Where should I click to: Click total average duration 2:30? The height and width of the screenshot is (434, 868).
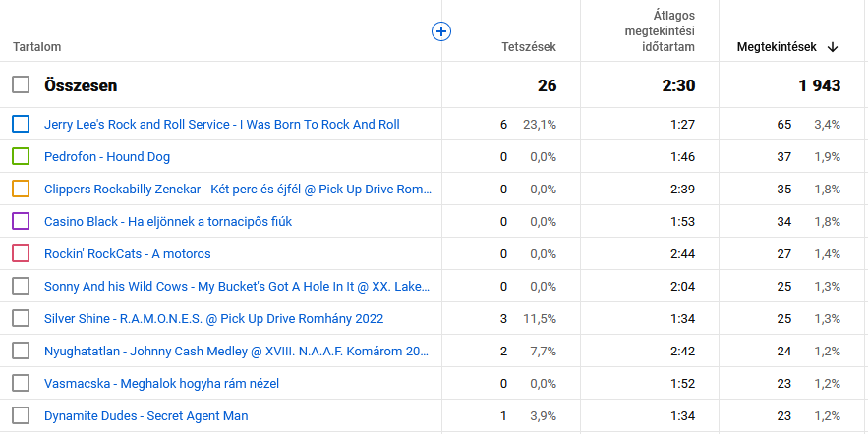point(678,85)
